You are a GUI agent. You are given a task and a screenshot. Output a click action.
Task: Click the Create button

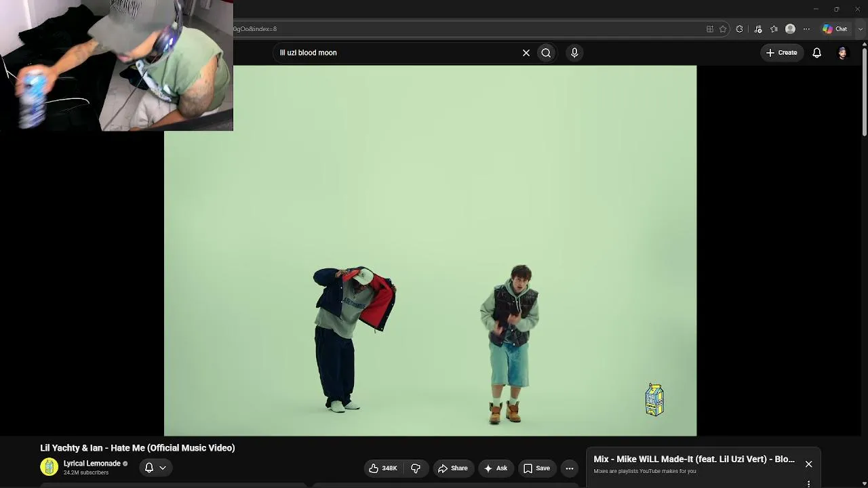pos(781,53)
